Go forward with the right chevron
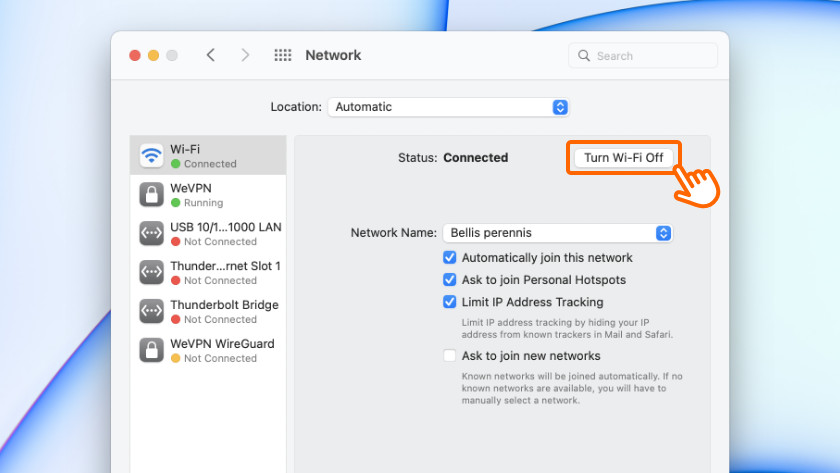The image size is (840, 473). [245, 56]
